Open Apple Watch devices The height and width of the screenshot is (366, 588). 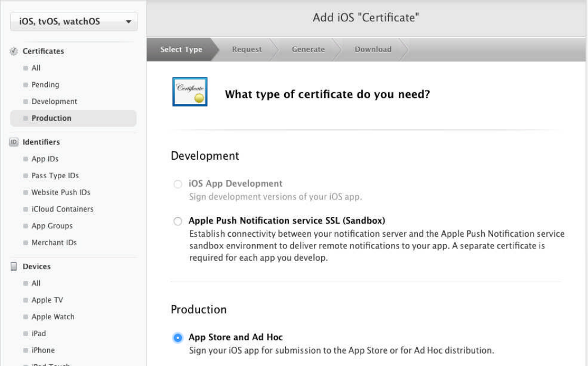pyautogui.click(x=53, y=317)
